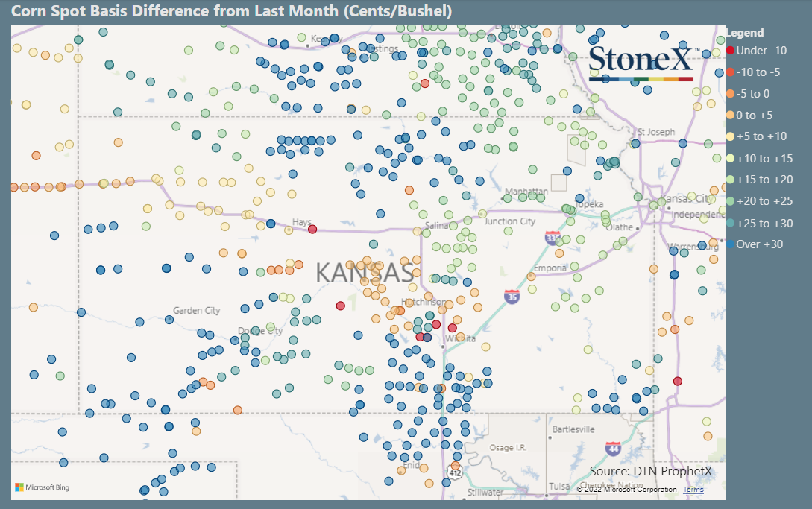The height and width of the screenshot is (509, 812).
Task: Select the '+10 to +15' legend swatch
Action: [x=730, y=158]
